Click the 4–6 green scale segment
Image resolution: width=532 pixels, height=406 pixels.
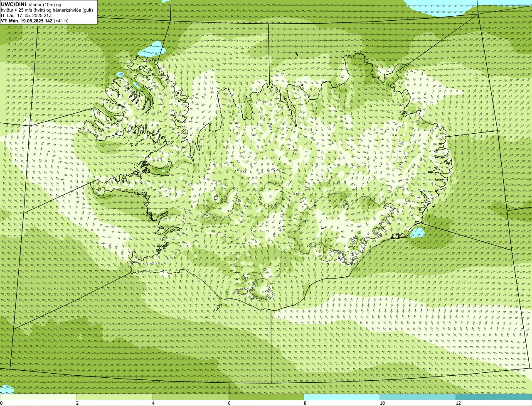[x=190, y=397]
